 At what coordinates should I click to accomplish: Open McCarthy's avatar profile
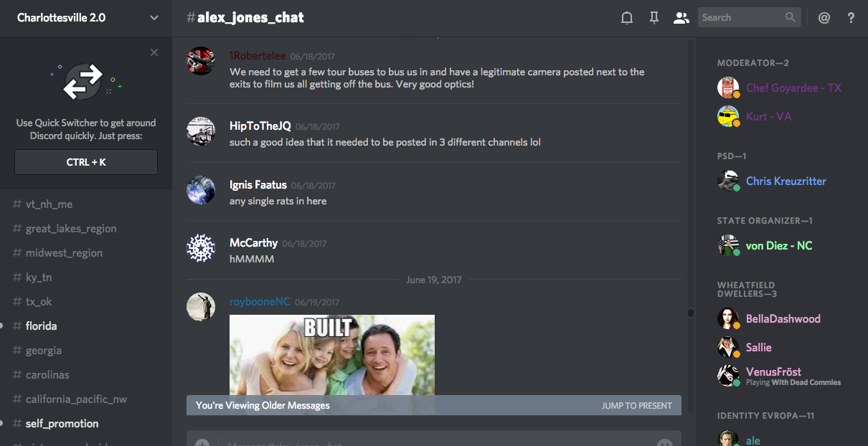click(x=201, y=248)
